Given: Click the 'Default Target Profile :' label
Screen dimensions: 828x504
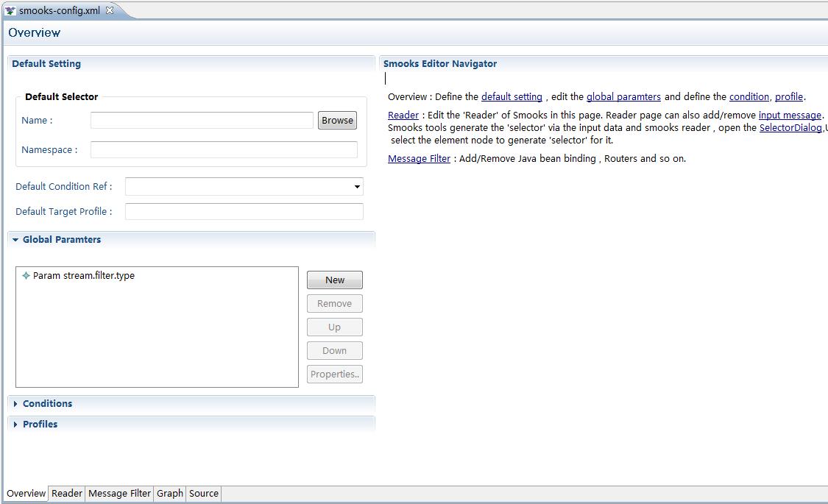Looking at the screenshot, I should click(64, 212).
